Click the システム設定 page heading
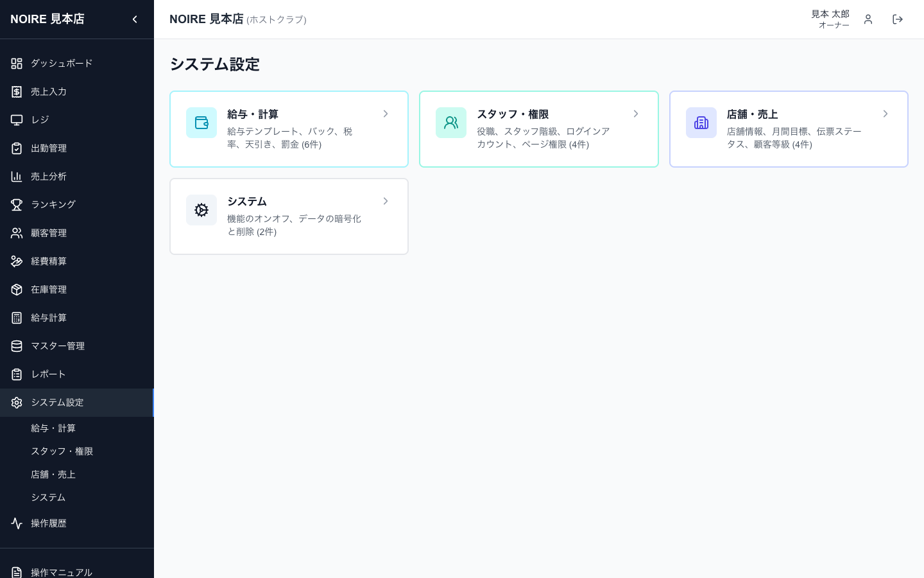This screenshot has width=924, height=578. pyautogui.click(x=214, y=64)
